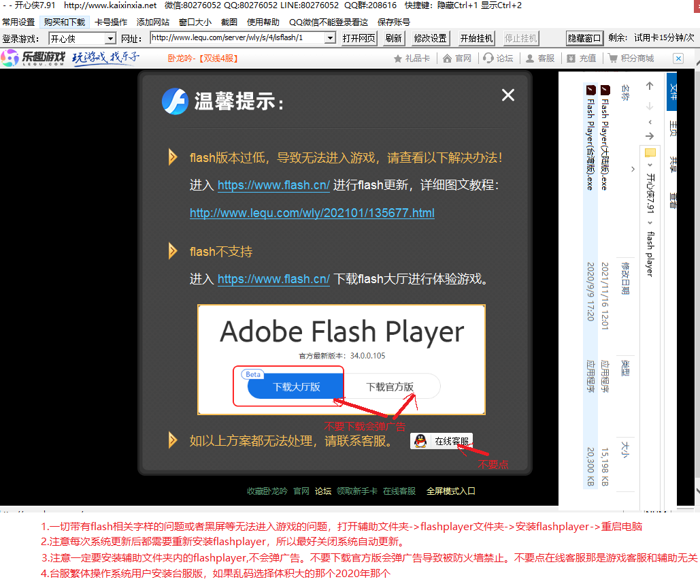The image size is (700, 588).
Task: Click the 2021/11/16 12:01 date cell
Action: click(x=605, y=296)
